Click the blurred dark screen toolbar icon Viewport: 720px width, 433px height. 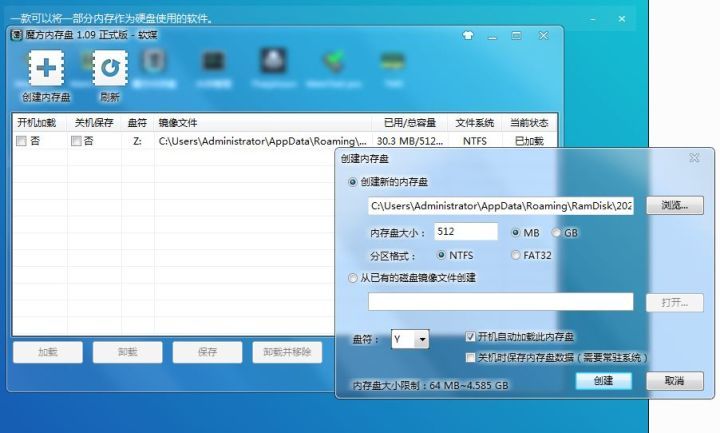coord(214,61)
